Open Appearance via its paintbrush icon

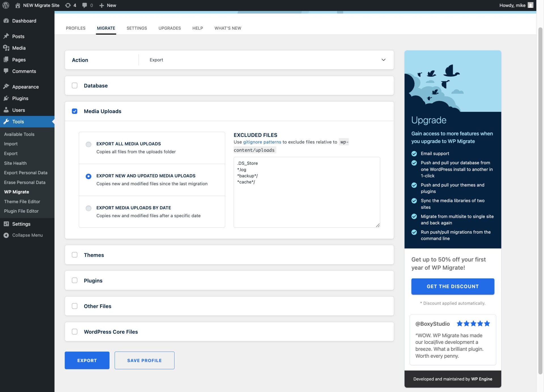[6, 87]
